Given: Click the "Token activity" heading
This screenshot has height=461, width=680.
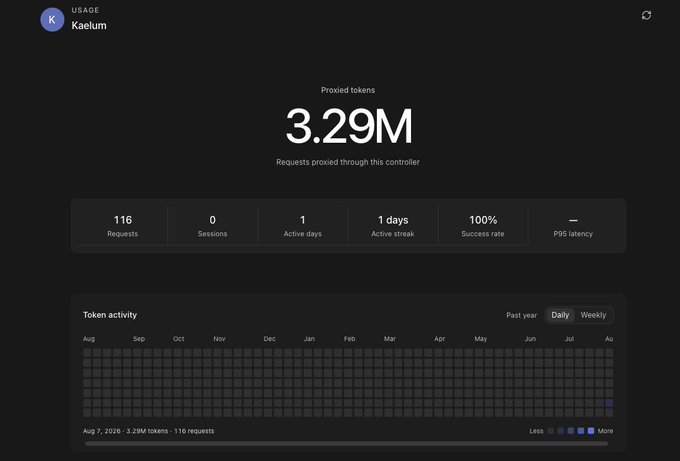Looking at the screenshot, I should [110, 315].
